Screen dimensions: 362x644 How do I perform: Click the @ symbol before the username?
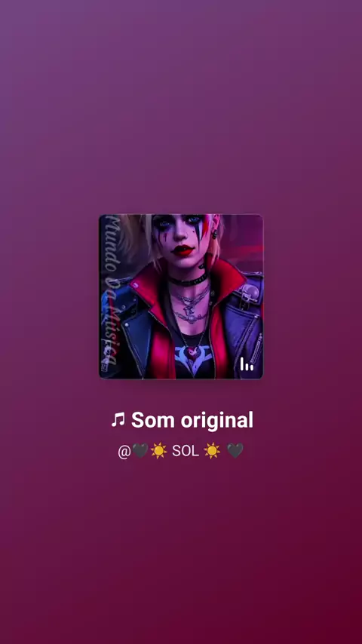click(124, 451)
